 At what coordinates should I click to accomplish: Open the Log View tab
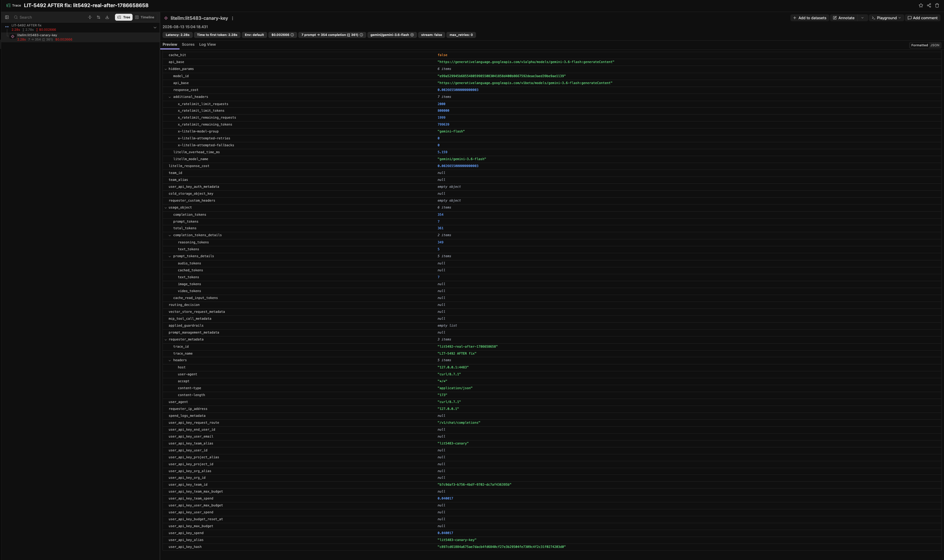click(207, 44)
